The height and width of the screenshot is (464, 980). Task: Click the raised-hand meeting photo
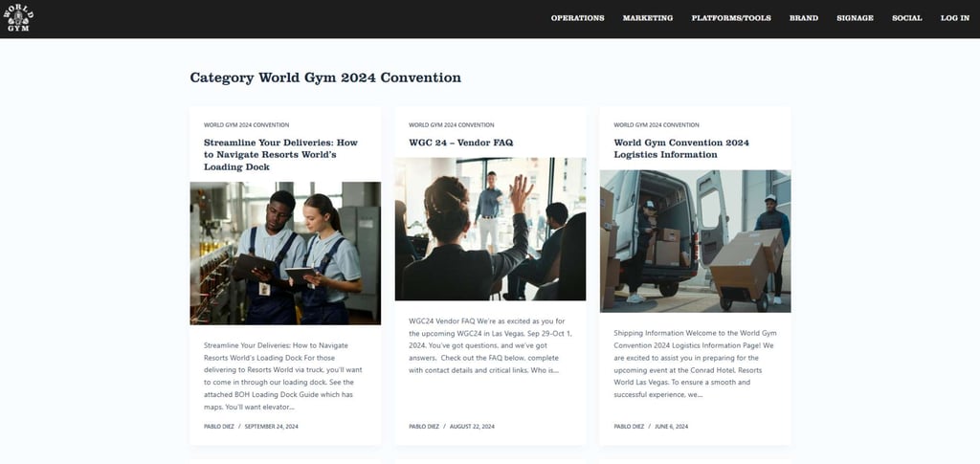coord(491,229)
